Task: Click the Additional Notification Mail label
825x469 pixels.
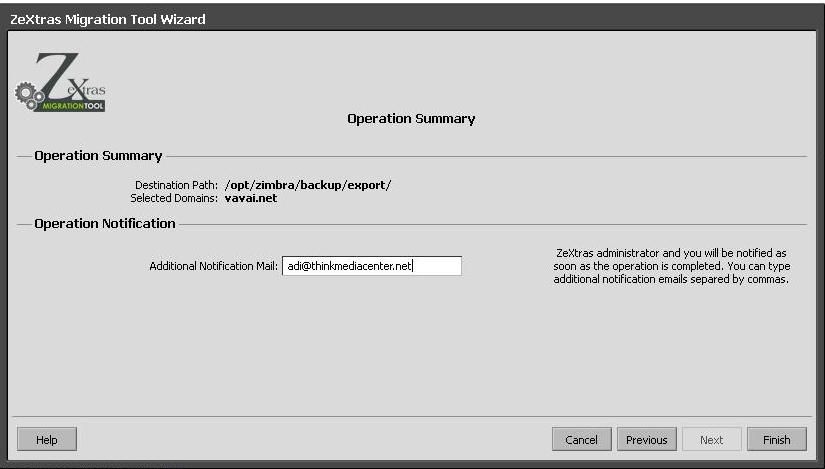Action: tap(213, 267)
